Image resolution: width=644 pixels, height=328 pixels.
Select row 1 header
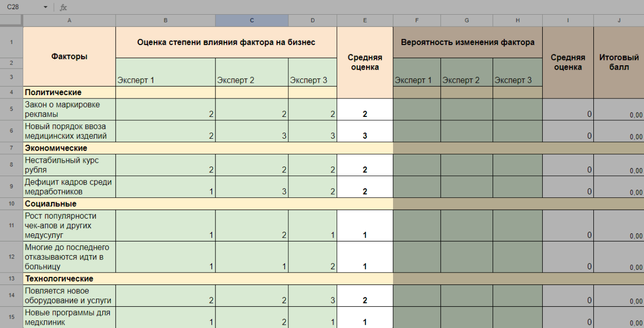coord(11,42)
